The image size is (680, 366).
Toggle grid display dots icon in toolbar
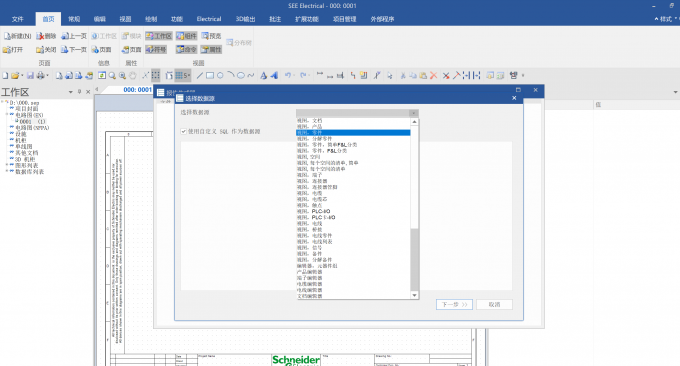pos(156,75)
